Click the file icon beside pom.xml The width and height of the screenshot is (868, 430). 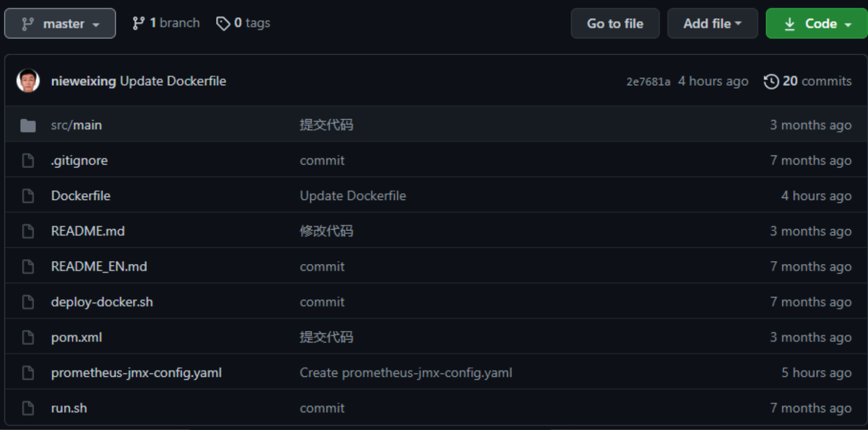pyautogui.click(x=28, y=337)
